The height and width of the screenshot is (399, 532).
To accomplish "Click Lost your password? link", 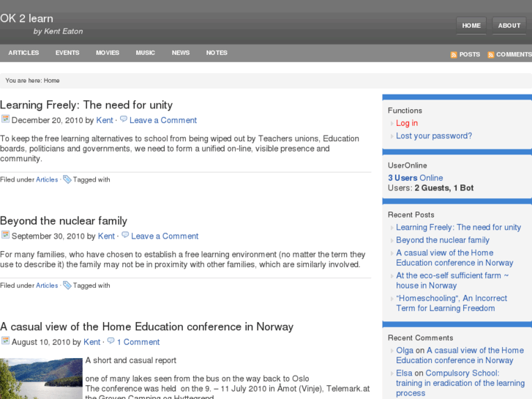I will pyautogui.click(x=434, y=136).
